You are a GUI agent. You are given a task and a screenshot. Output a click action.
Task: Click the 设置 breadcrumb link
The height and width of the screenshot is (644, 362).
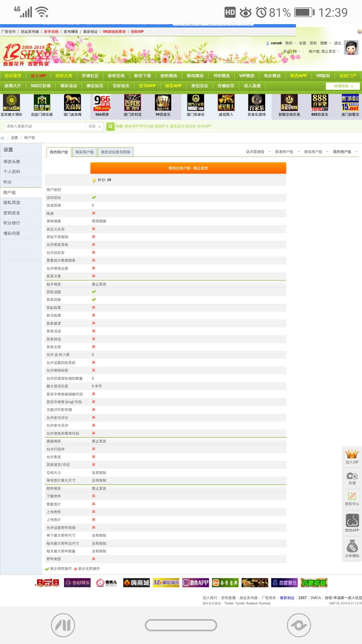pos(14,138)
